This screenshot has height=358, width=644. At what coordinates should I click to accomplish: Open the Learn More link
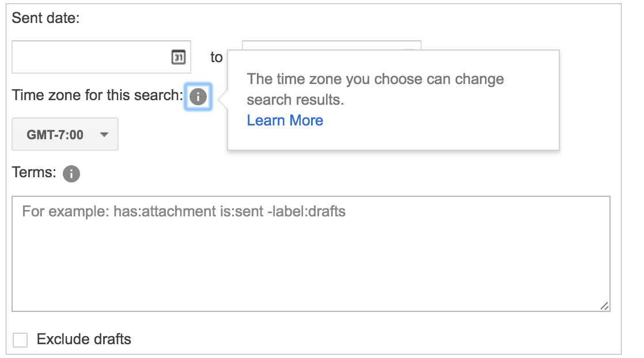click(x=285, y=120)
